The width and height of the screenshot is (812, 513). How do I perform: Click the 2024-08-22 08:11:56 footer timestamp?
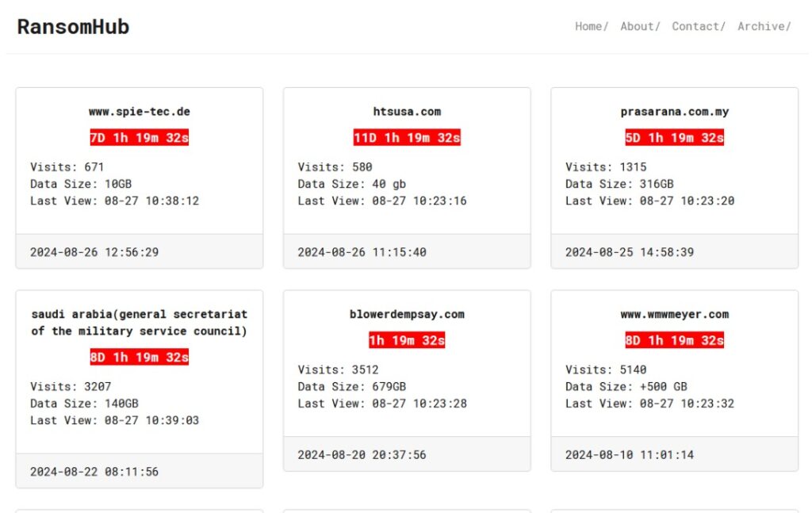click(x=94, y=472)
